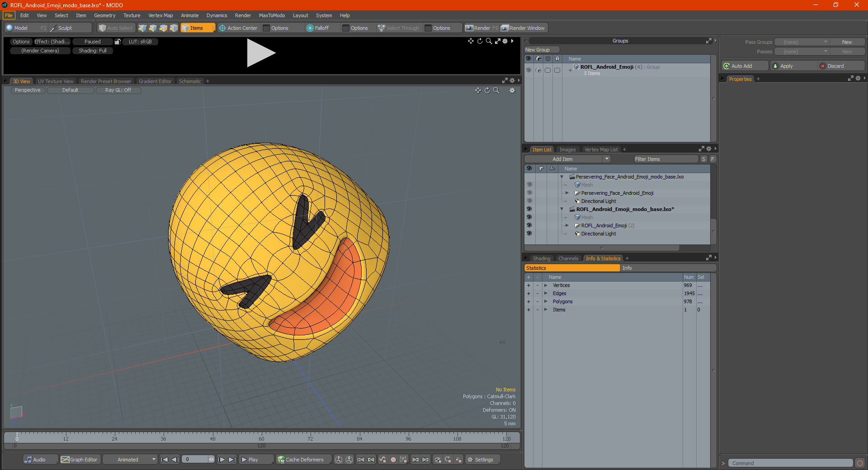Open 3D viewport settings gear

pos(512,90)
